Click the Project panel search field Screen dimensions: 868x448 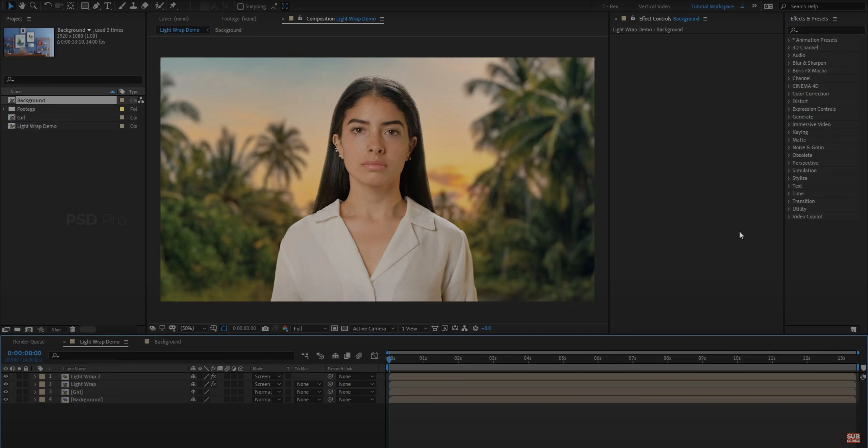click(73, 79)
